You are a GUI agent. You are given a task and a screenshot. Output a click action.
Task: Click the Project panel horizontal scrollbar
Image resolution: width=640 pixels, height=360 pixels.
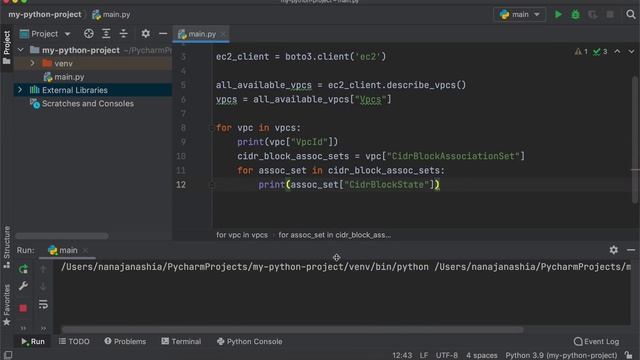click(x=62, y=236)
